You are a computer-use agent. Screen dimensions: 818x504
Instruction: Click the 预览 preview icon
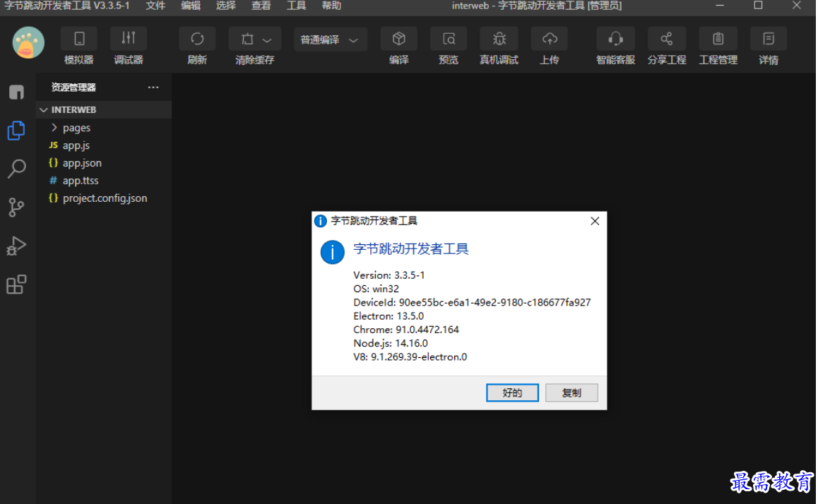click(449, 39)
